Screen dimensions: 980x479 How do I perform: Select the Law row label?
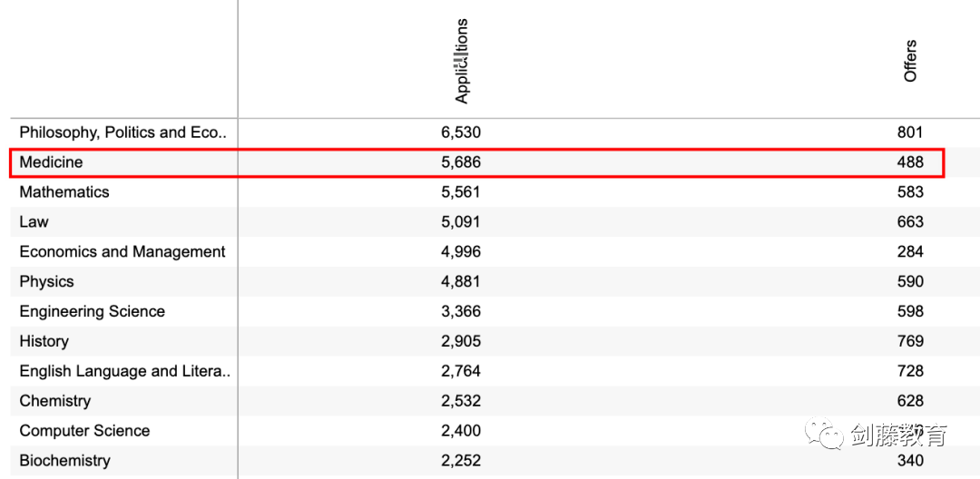pos(34,222)
